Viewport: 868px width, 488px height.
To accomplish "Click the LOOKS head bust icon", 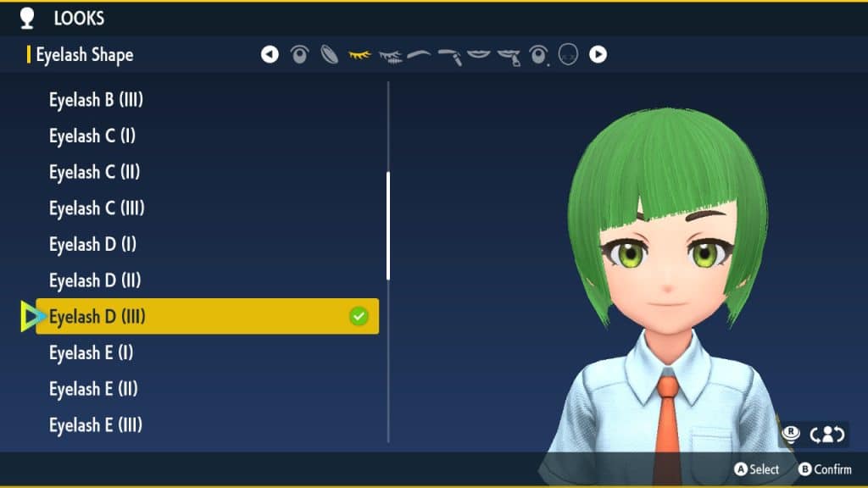I will pos(26,19).
